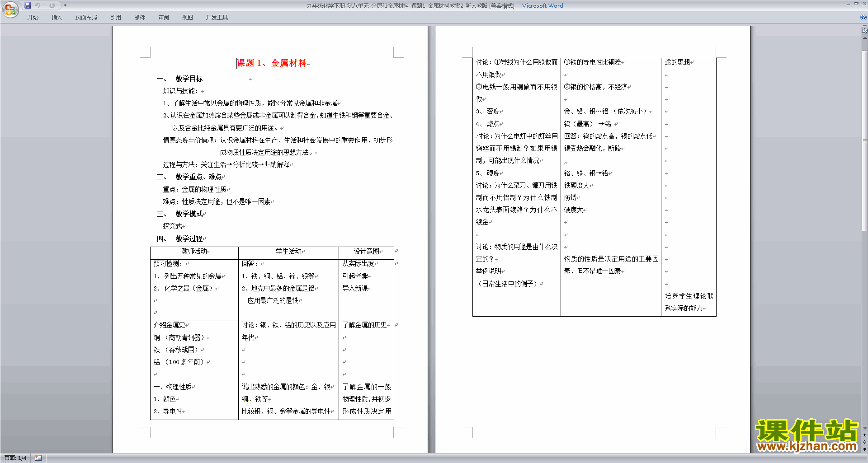Click the text 5、硬度 on page two
Image resolution: width=868 pixels, height=463 pixels.
coord(487,173)
